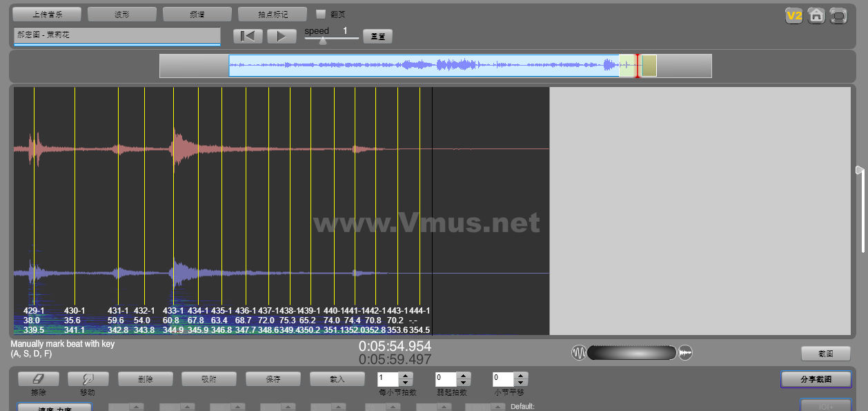Click the wide waveform zoom icon
The width and height of the screenshot is (868, 411).
tap(685, 353)
